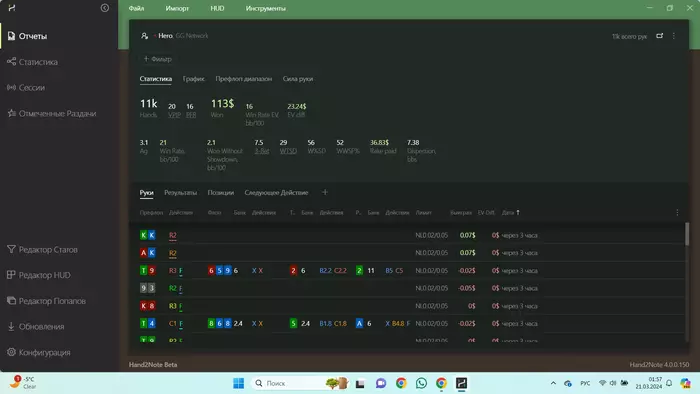The height and width of the screenshot is (394, 700).
Task: Open the report's three-dot options menu
Action: click(x=674, y=36)
